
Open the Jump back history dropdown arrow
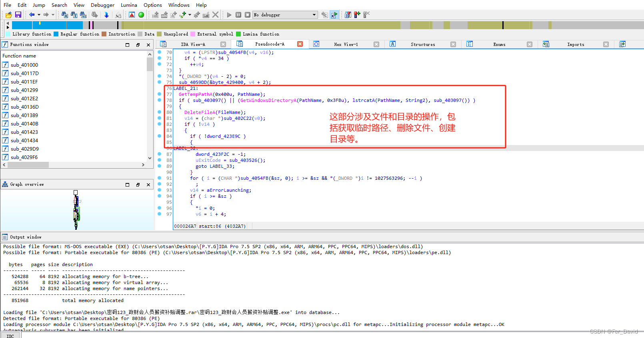coord(39,15)
